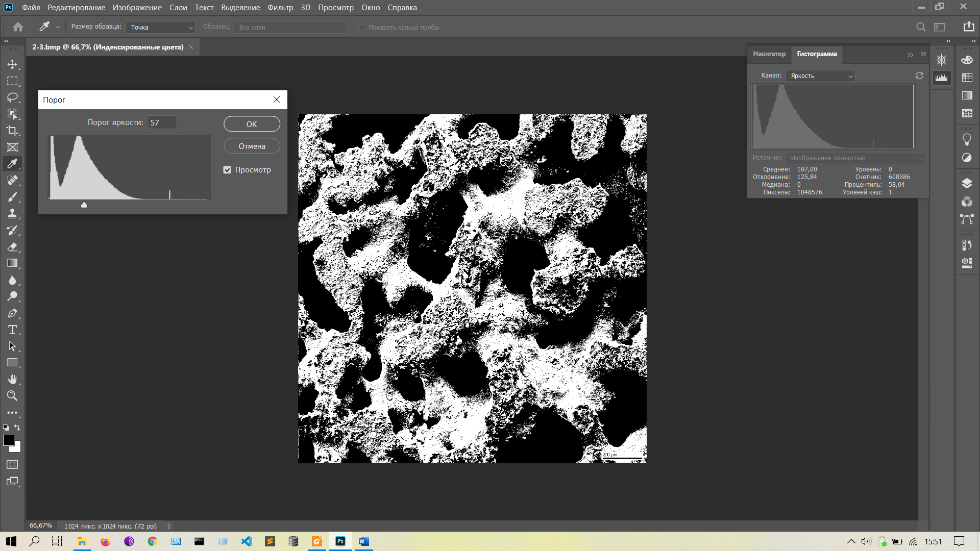Select the Crop tool
Screen dimensions: 980x551
(12, 131)
